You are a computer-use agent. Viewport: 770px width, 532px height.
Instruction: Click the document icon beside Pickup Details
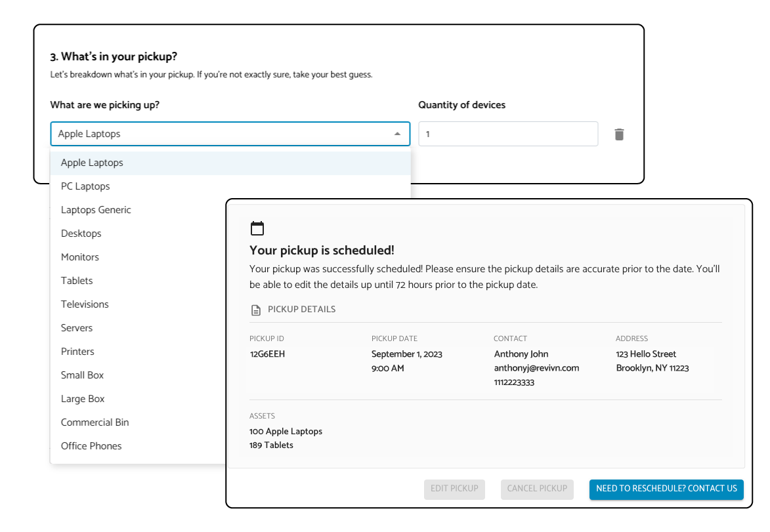(x=256, y=310)
